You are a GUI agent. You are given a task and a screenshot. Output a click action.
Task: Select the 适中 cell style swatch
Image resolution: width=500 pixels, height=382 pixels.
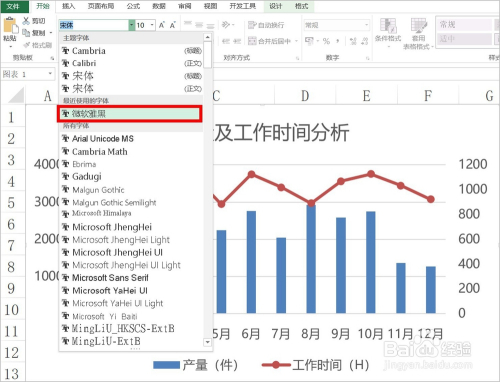tap(464, 39)
